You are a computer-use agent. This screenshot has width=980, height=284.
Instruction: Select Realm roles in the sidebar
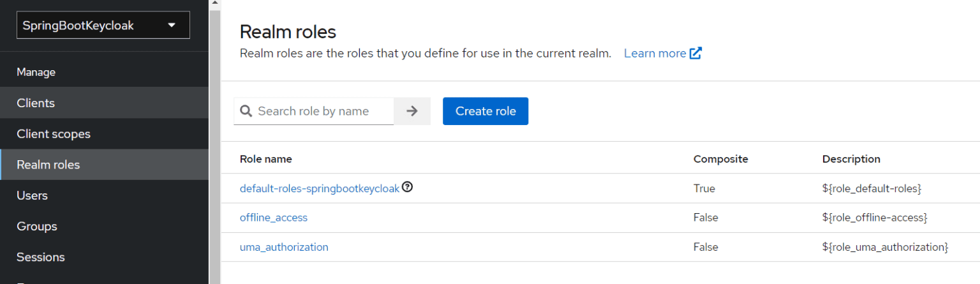(48, 165)
